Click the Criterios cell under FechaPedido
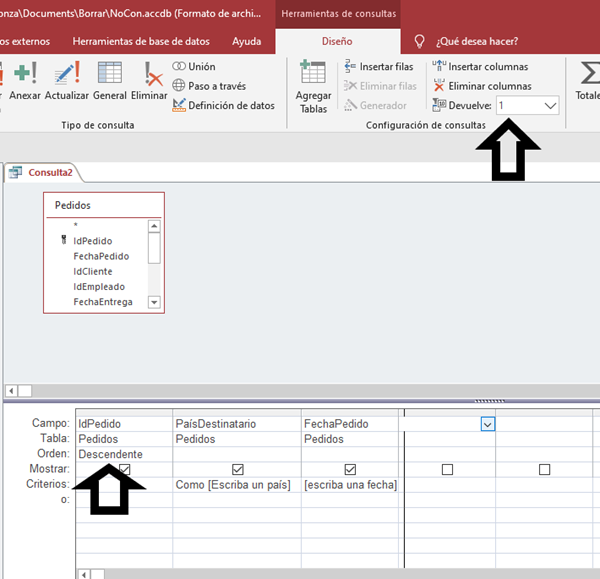Screen dimensions: 600x579 point(350,485)
